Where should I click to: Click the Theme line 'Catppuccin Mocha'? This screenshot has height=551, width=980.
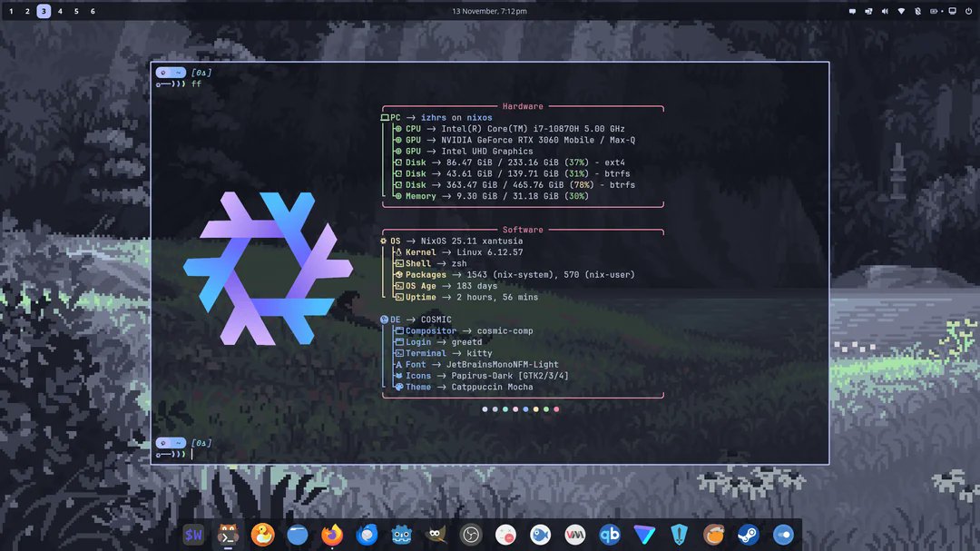463,387
